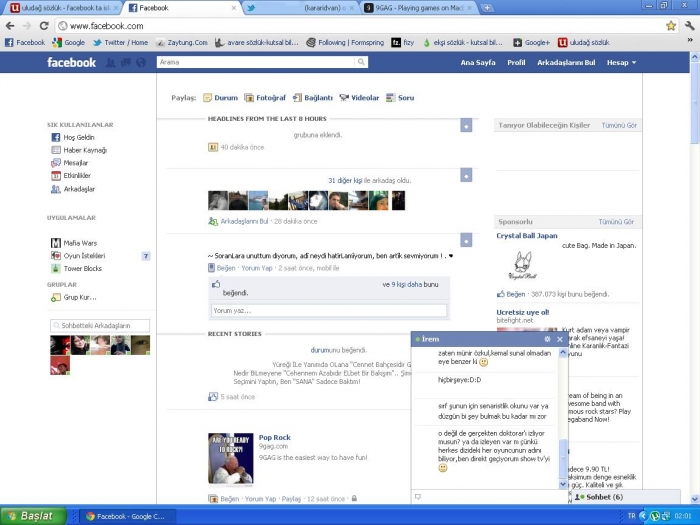Click the search magnifier icon
Viewport: 700px width, 525px height.
pos(361,62)
